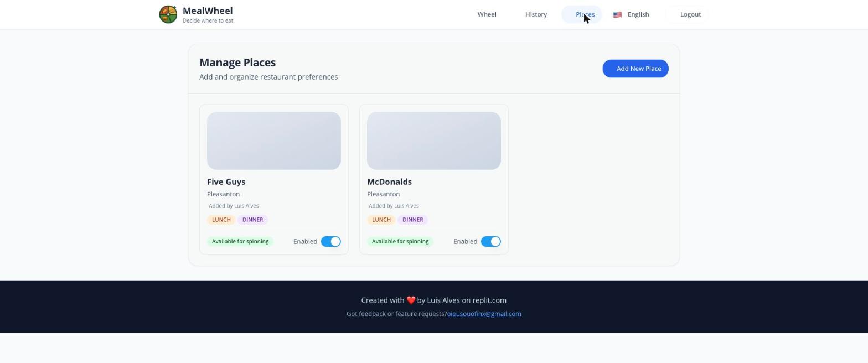Image resolution: width=868 pixels, height=363 pixels.
Task: Click the Five Guys image placeholder
Action: 274,141
